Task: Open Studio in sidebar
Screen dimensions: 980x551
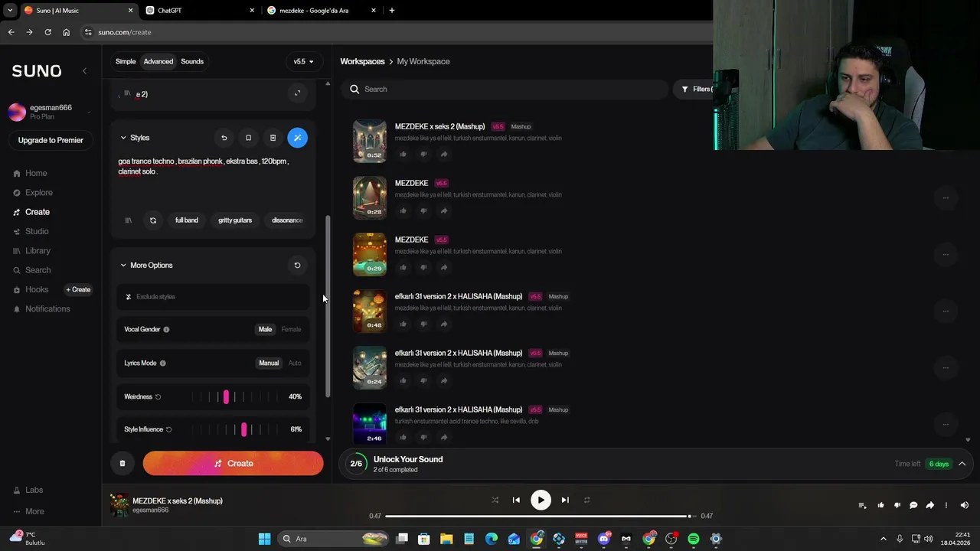Action: pos(37,231)
